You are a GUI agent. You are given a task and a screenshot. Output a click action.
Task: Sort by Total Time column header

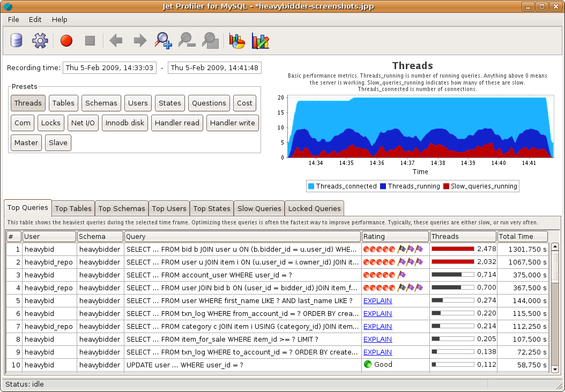click(x=522, y=237)
